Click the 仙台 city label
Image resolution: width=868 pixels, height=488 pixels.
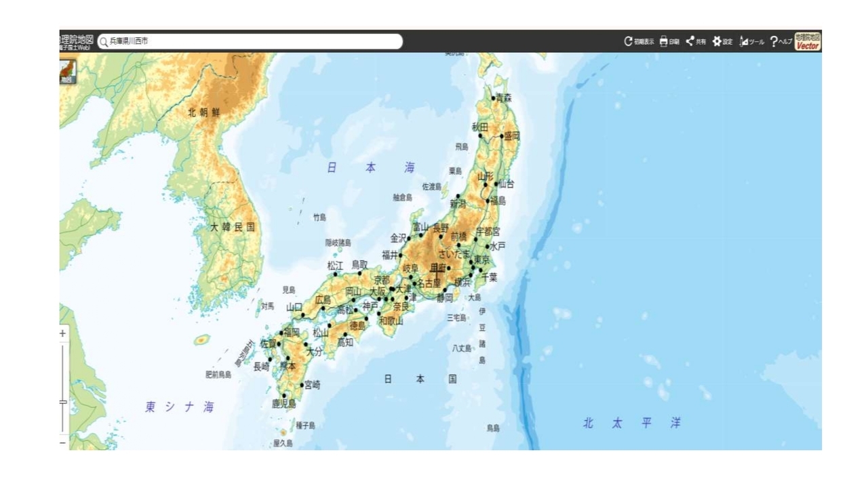click(506, 184)
